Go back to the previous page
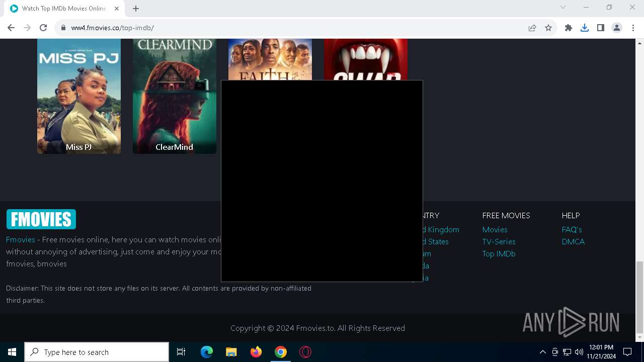This screenshot has height=362, width=644. (11, 28)
